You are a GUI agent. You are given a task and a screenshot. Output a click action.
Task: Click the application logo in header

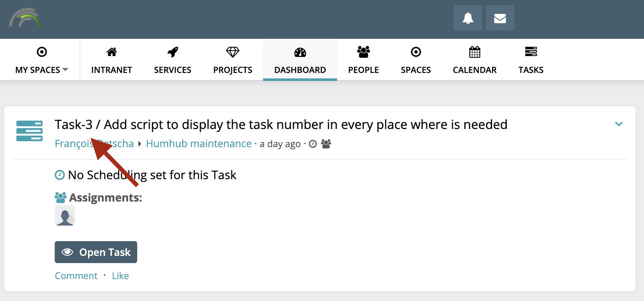[25, 18]
